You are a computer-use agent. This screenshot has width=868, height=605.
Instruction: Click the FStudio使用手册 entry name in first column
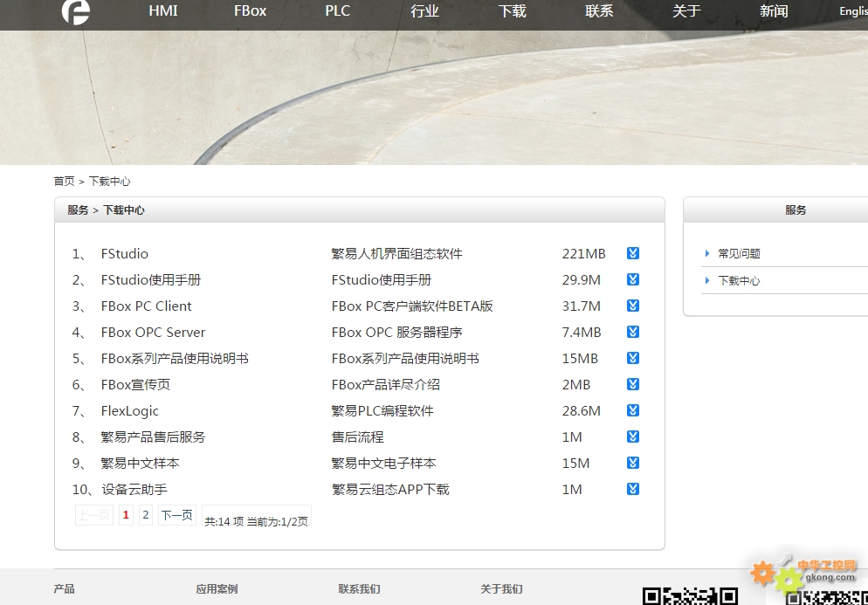pyautogui.click(x=150, y=279)
